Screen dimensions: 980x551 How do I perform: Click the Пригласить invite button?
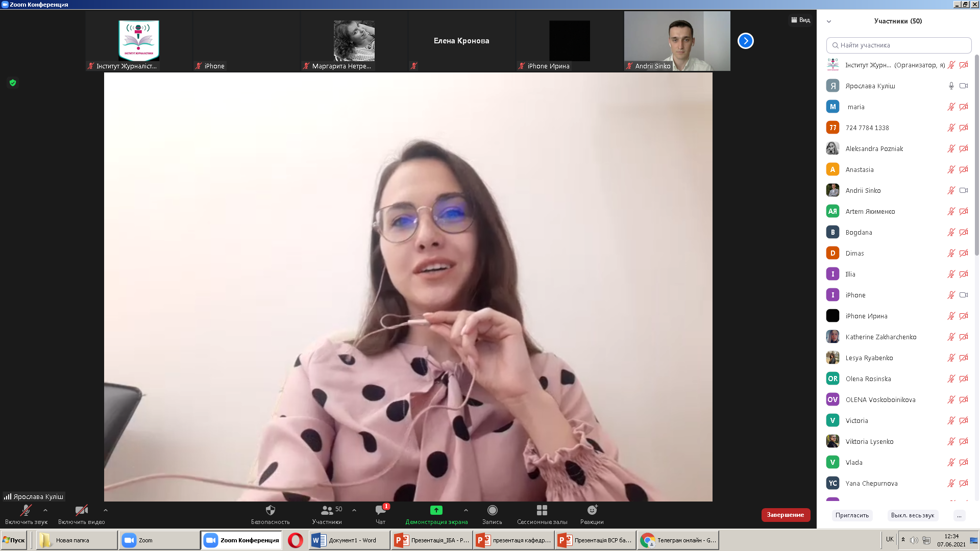point(852,515)
